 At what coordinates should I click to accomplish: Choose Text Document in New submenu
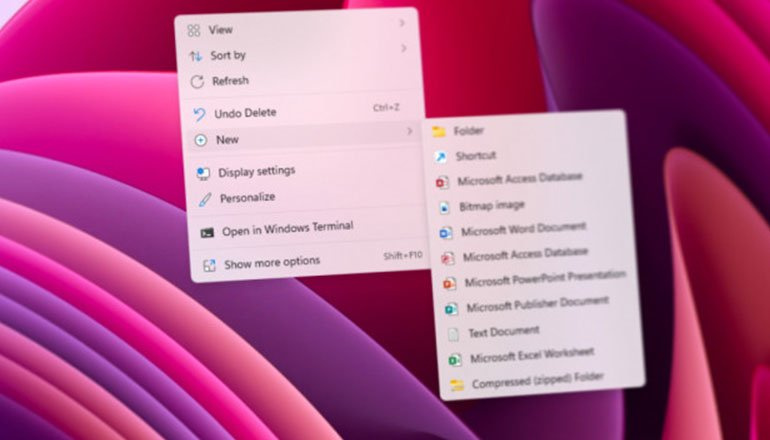tap(540, 330)
